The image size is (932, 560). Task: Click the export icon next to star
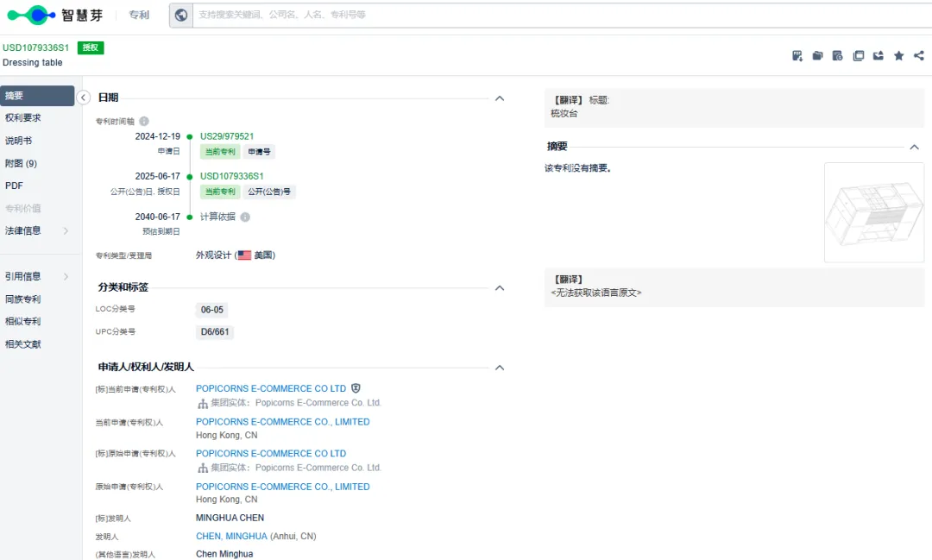click(x=878, y=56)
